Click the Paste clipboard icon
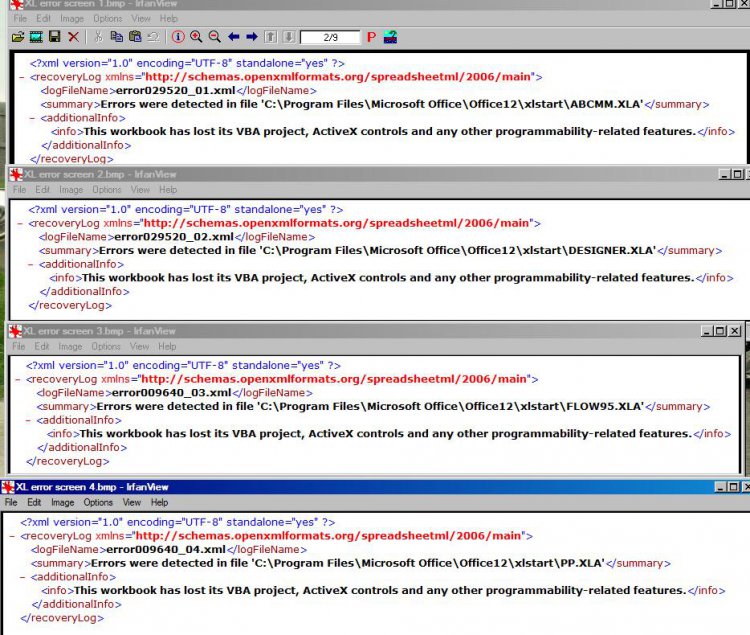Image resolution: width=750 pixels, height=635 pixels. [135, 37]
